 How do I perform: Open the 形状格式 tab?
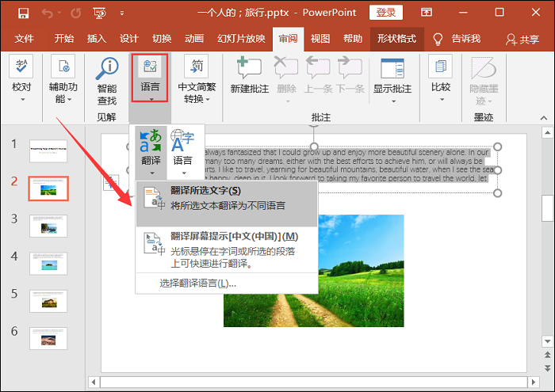pos(396,38)
